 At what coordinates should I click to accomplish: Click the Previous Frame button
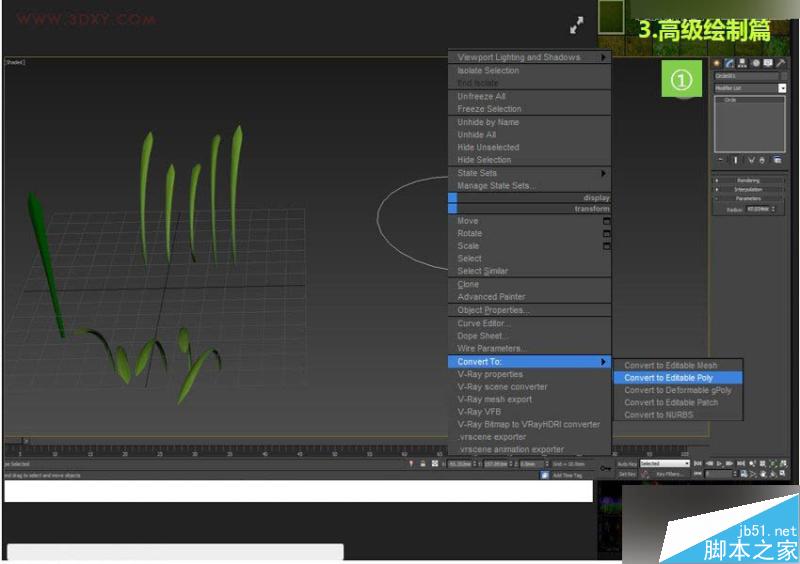tap(709, 463)
